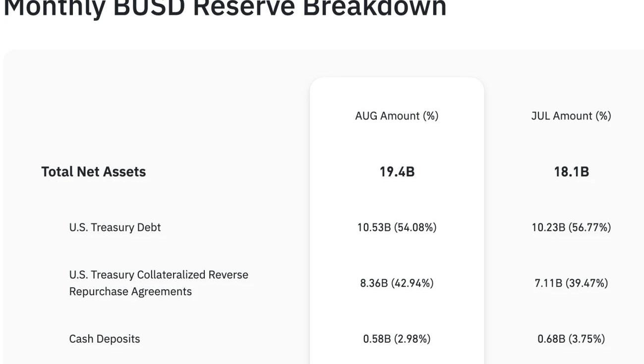Click the Total Net Assets row label
644x364 pixels.
pyautogui.click(x=93, y=172)
